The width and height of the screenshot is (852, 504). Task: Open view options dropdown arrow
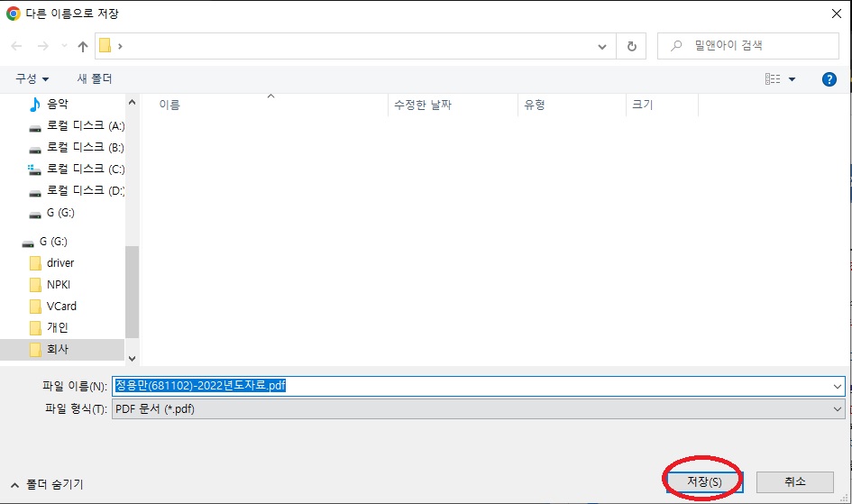(x=792, y=79)
